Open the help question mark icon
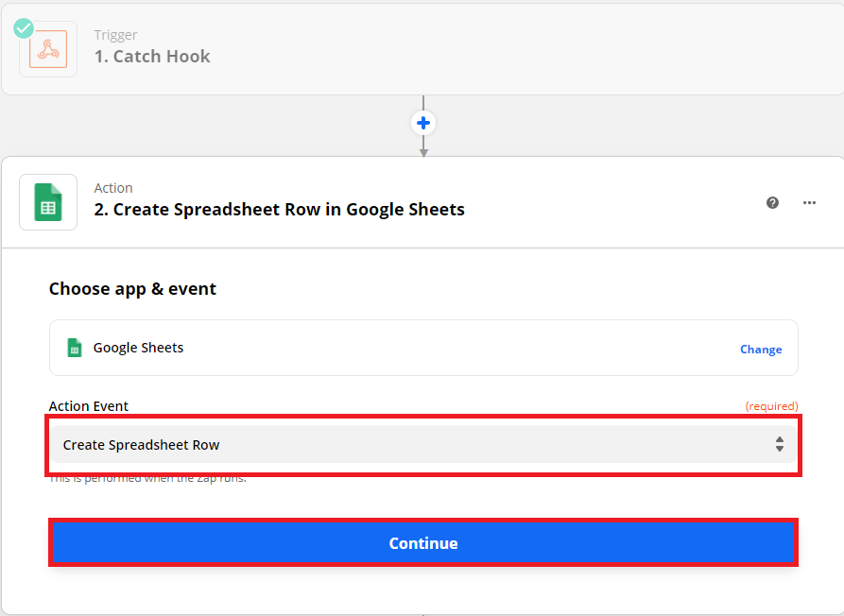The image size is (844, 616). [x=772, y=203]
